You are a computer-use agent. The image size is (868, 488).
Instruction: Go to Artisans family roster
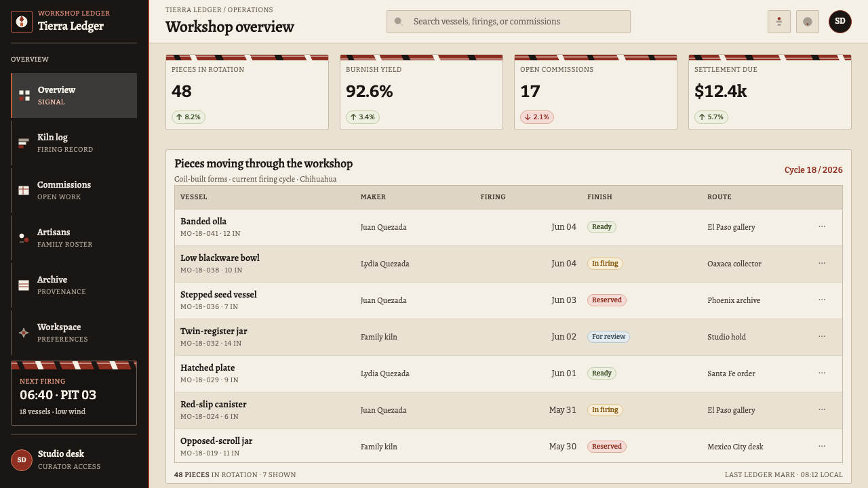coord(74,238)
